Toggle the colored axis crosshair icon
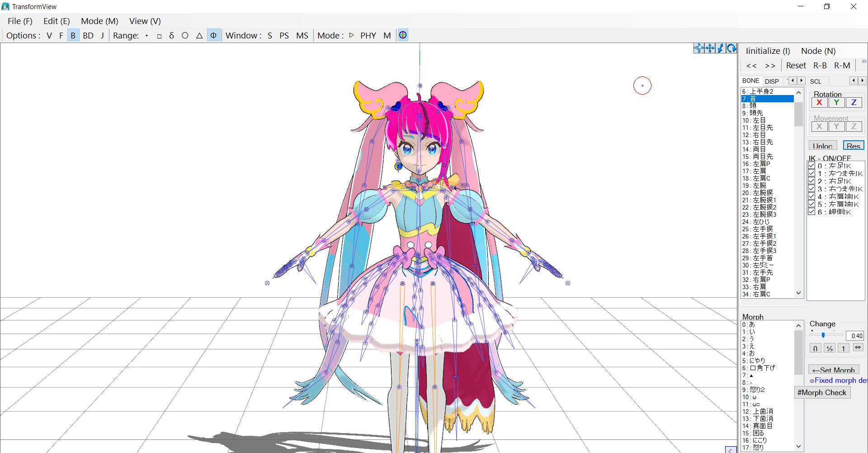The image size is (868, 453). [403, 35]
